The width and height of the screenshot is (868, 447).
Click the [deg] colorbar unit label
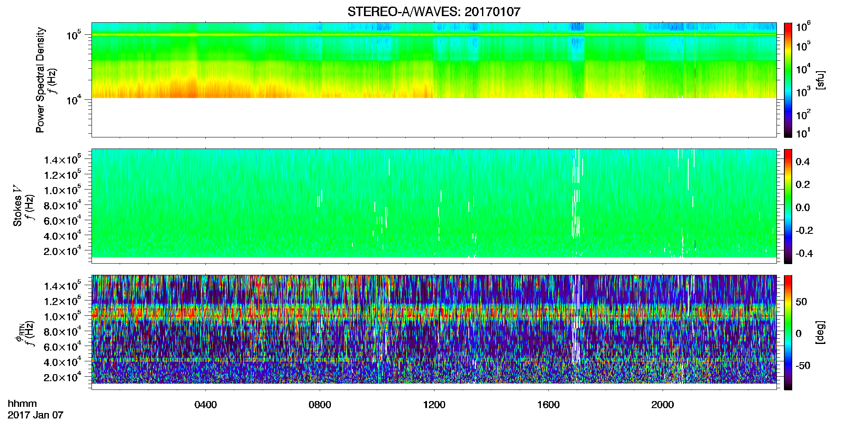820,332
